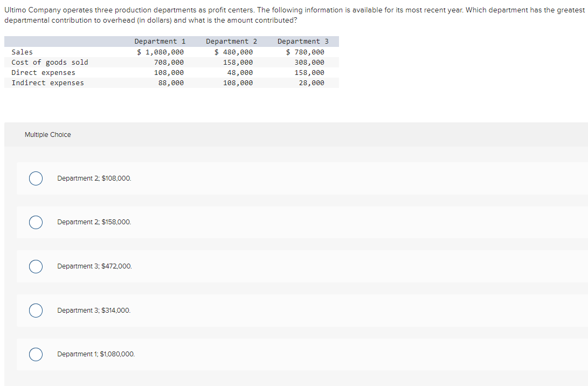
Task: Select the radio button for Department 2; $108,000
Action: (x=36, y=178)
